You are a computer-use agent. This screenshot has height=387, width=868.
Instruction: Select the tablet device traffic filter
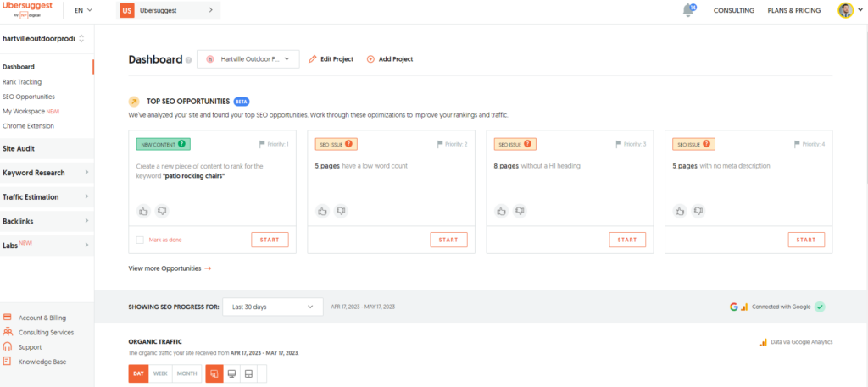248,373
